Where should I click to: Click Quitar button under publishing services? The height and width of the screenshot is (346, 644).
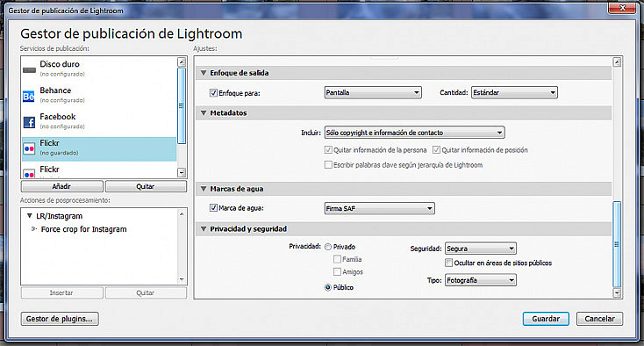tap(146, 186)
